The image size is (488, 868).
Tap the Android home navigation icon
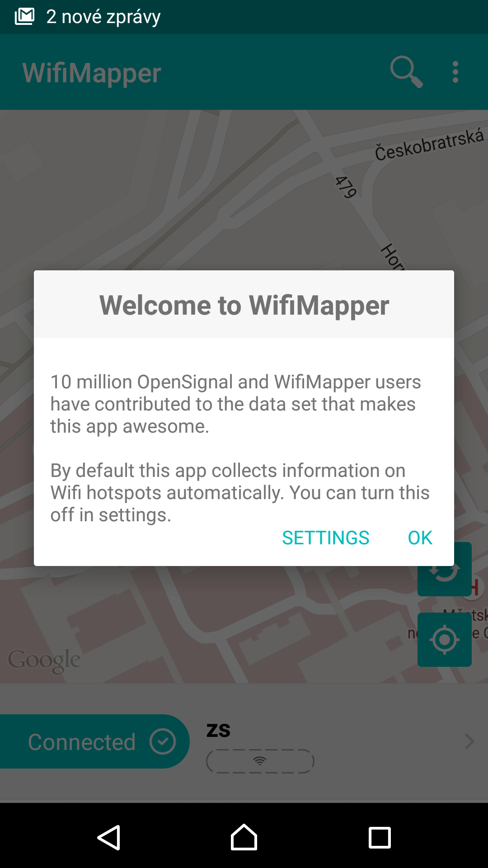(x=244, y=837)
